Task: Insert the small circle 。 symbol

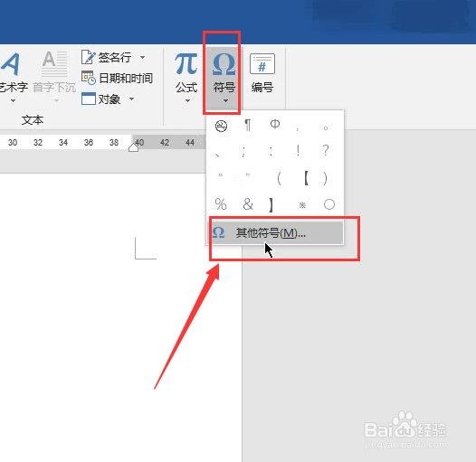Action: tap(326, 128)
